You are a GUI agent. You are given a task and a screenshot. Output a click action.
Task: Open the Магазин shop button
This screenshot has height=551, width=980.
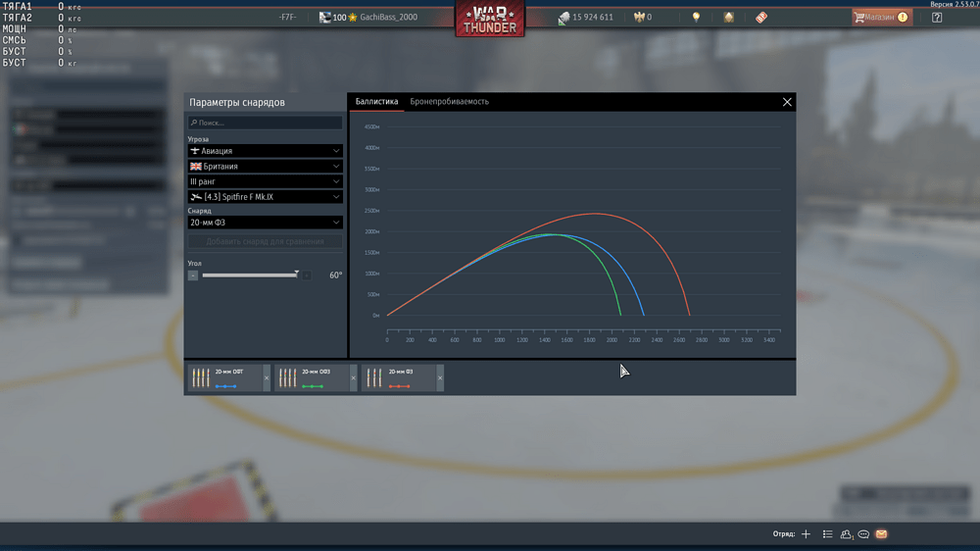tap(880, 18)
